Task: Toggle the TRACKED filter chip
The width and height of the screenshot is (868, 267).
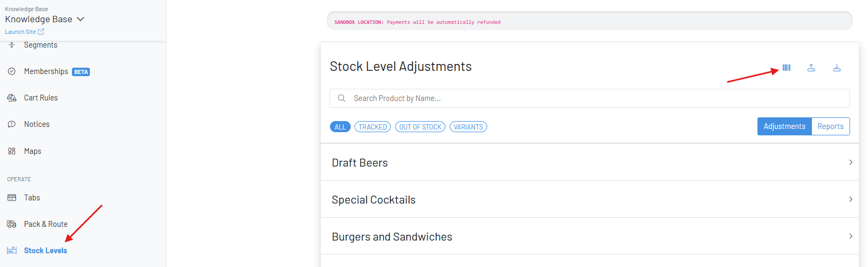Action: pyautogui.click(x=372, y=127)
